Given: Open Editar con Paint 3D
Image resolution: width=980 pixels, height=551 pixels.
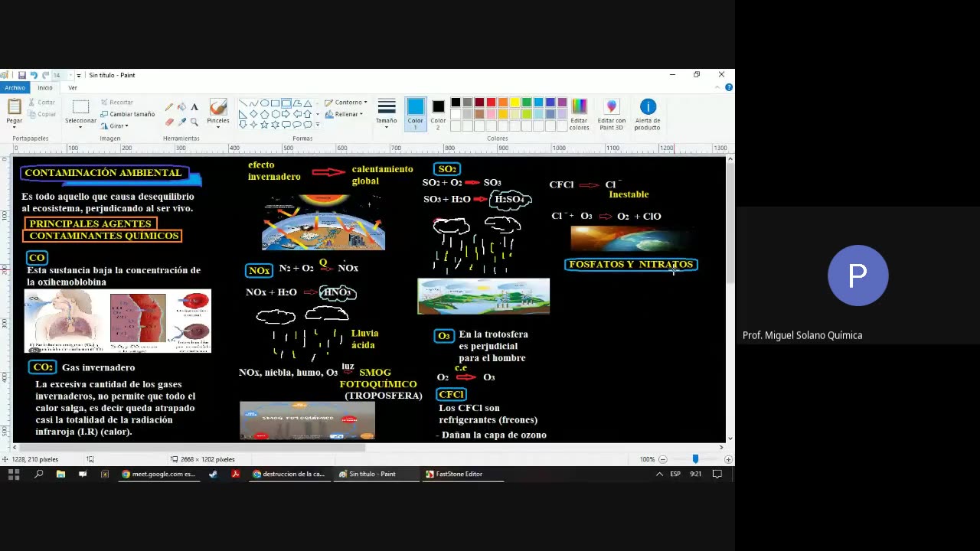Looking at the screenshot, I should click(x=611, y=113).
